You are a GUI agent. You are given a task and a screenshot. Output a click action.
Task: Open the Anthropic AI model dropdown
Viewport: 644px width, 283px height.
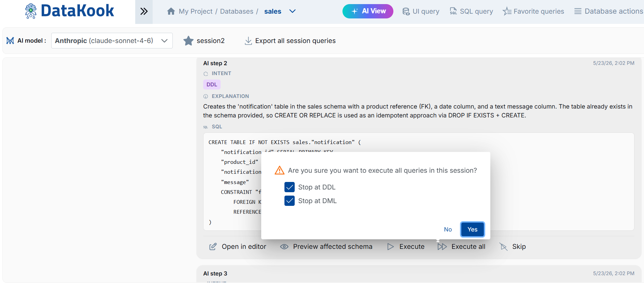[112, 41]
